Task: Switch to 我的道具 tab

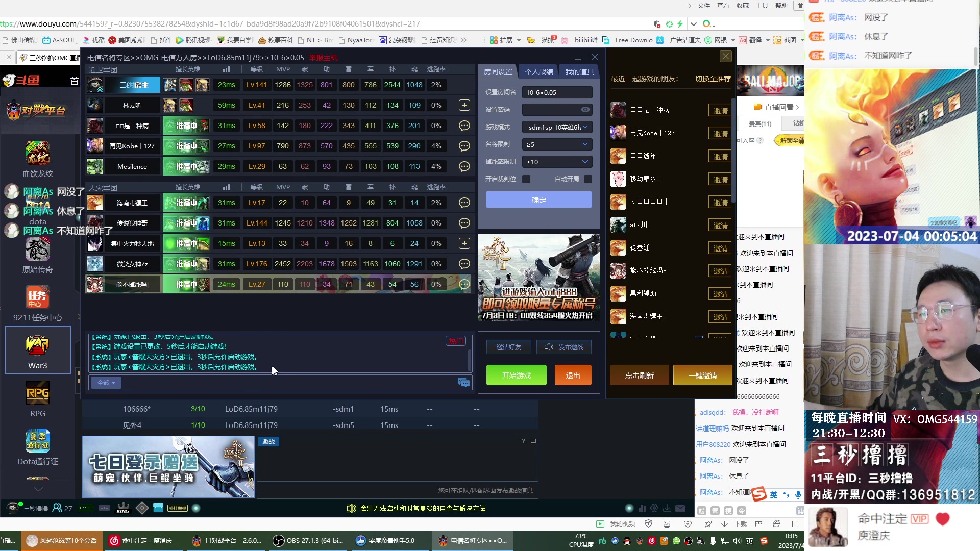Action: (x=579, y=72)
